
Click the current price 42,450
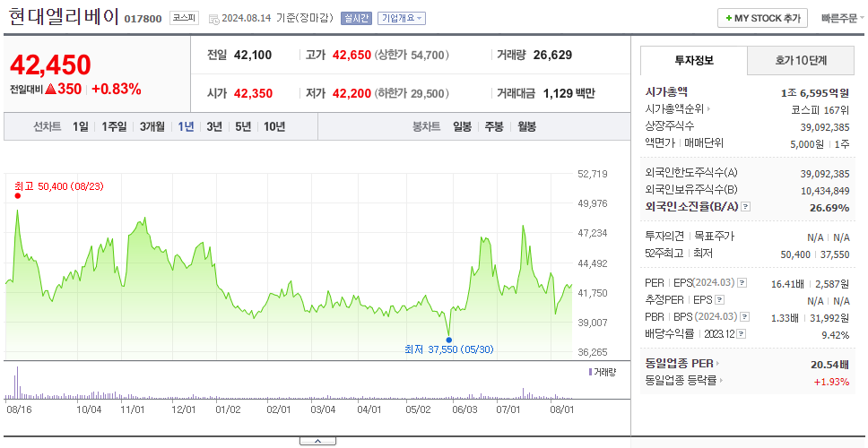point(50,65)
